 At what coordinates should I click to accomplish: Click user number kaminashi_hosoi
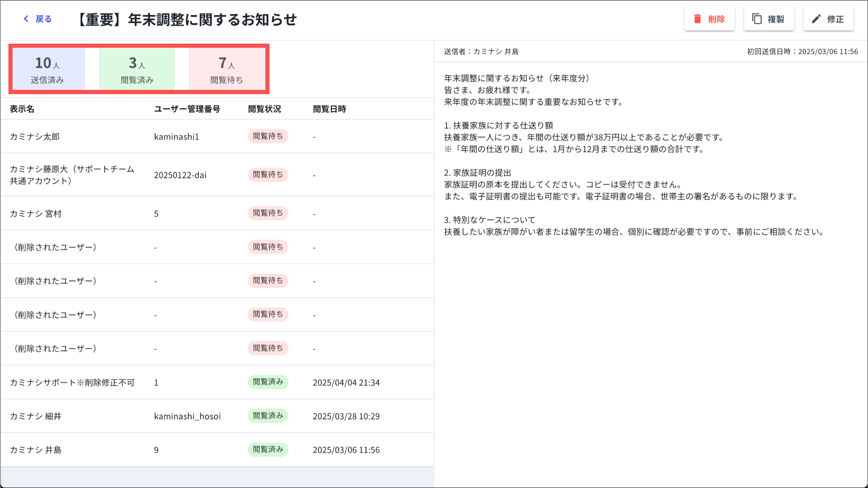pyautogui.click(x=187, y=416)
